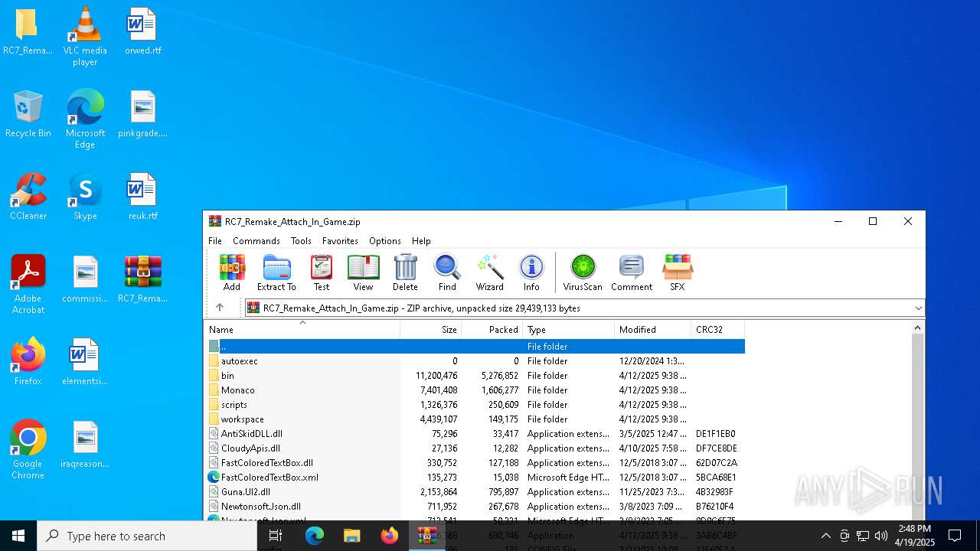The width and height of the screenshot is (980, 551).
Task: Open the Tools menu
Action: pos(301,240)
